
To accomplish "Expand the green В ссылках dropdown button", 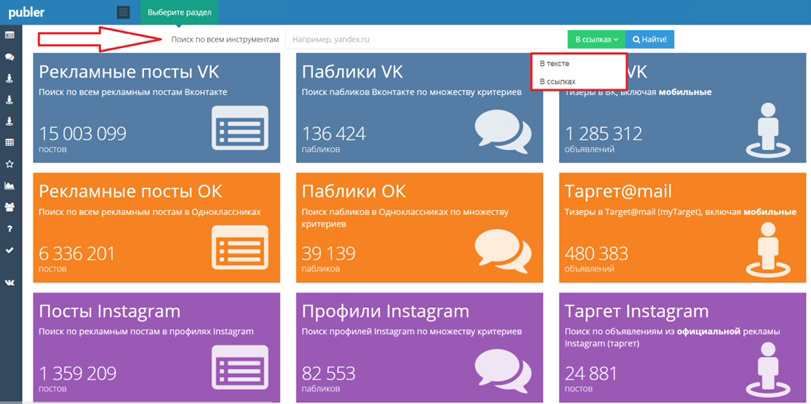I will coord(596,39).
